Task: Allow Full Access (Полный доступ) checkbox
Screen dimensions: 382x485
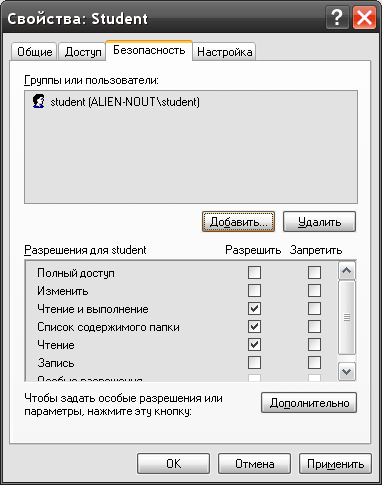Action: pos(254,272)
